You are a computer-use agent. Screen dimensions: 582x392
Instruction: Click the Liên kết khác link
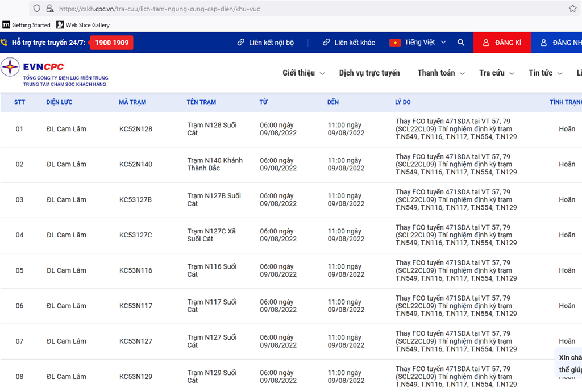[x=349, y=43]
